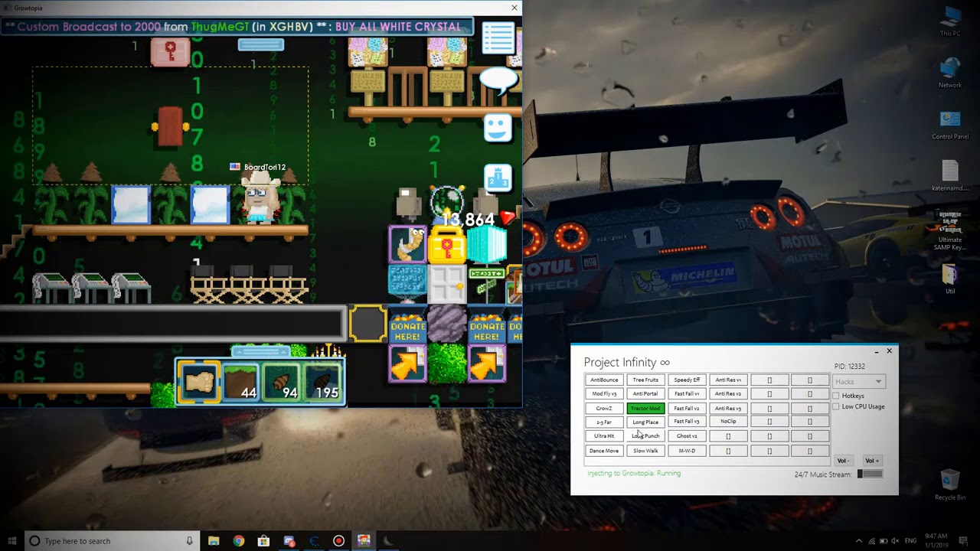Image resolution: width=980 pixels, height=551 pixels.
Task: Select the seed item with count 195
Action: [x=322, y=382]
